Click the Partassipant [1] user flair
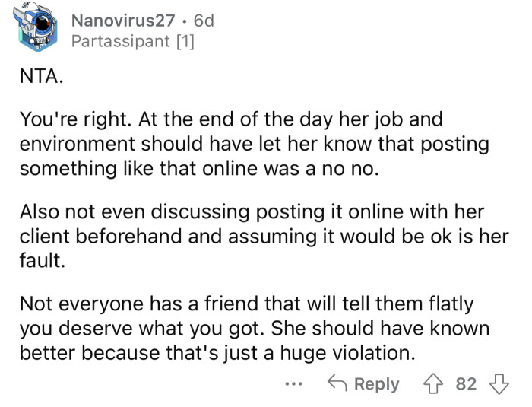 pos(132,42)
